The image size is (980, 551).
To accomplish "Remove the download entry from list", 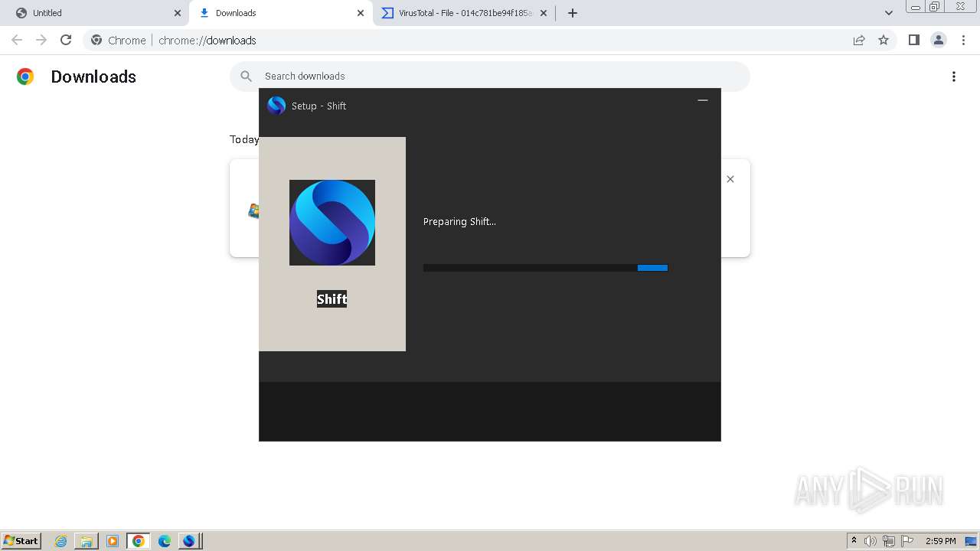I will pyautogui.click(x=730, y=179).
